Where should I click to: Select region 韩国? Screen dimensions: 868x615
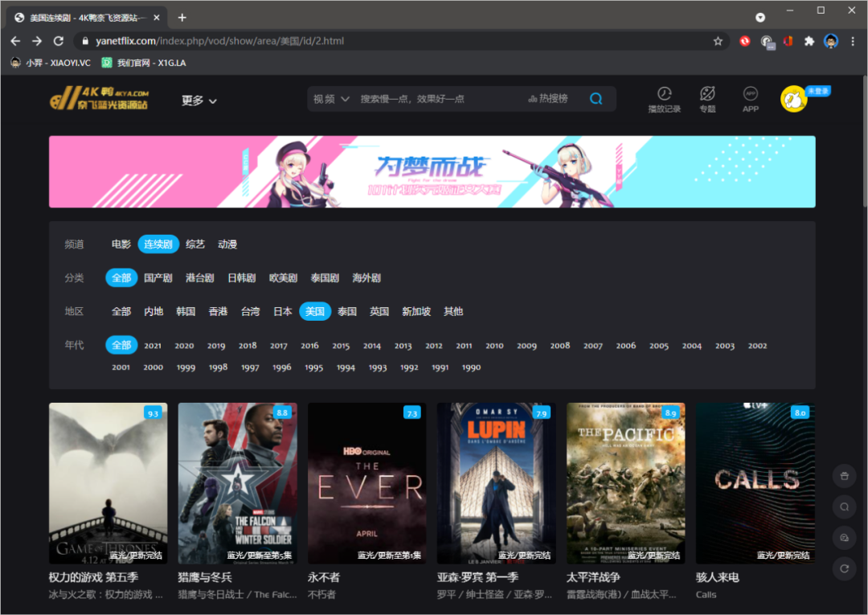tap(186, 312)
